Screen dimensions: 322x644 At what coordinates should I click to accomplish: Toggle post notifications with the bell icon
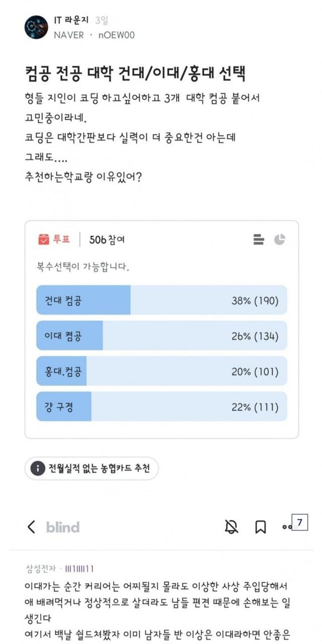point(231,527)
